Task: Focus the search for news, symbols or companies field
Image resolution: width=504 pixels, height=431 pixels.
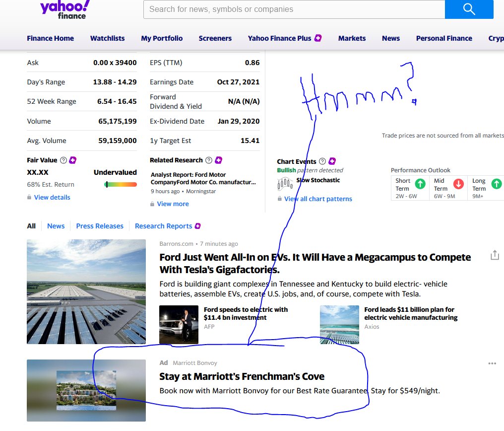Action: click(294, 9)
